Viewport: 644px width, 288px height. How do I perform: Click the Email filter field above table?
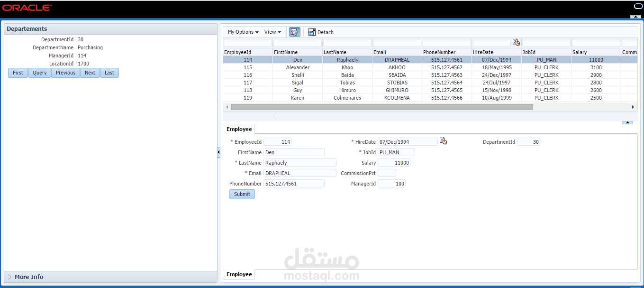[x=397, y=43]
